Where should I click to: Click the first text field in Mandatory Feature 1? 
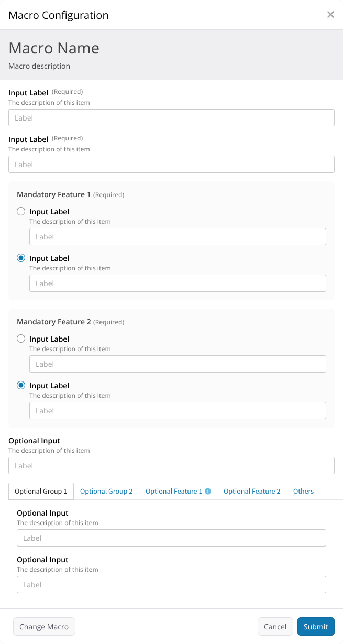tap(178, 237)
